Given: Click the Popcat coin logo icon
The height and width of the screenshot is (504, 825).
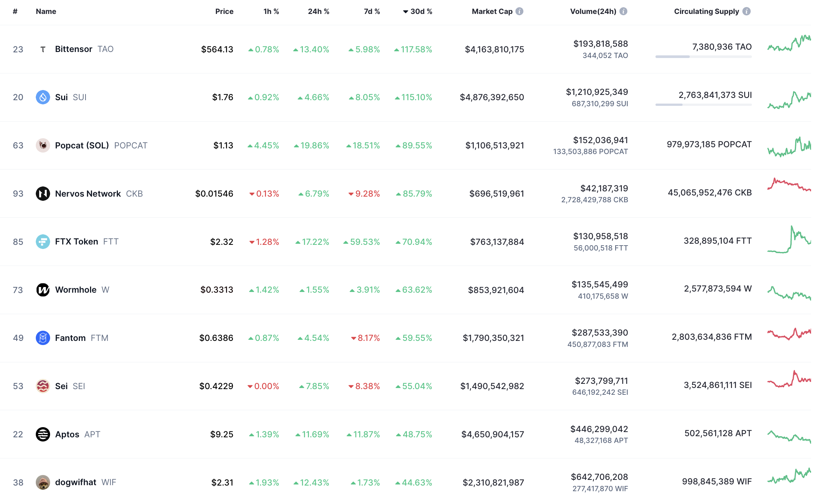Looking at the screenshot, I should pyautogui.click(x=43, y=145).
